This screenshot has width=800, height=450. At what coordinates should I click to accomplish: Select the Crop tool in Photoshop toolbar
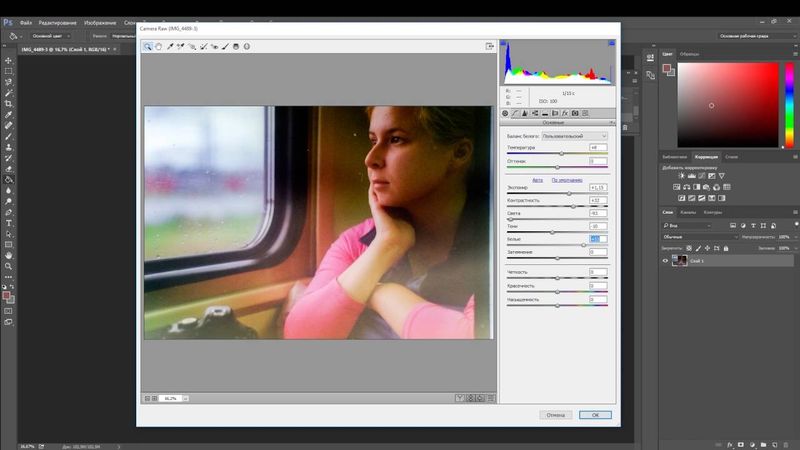pyautogui.click(x=8, y=104)
